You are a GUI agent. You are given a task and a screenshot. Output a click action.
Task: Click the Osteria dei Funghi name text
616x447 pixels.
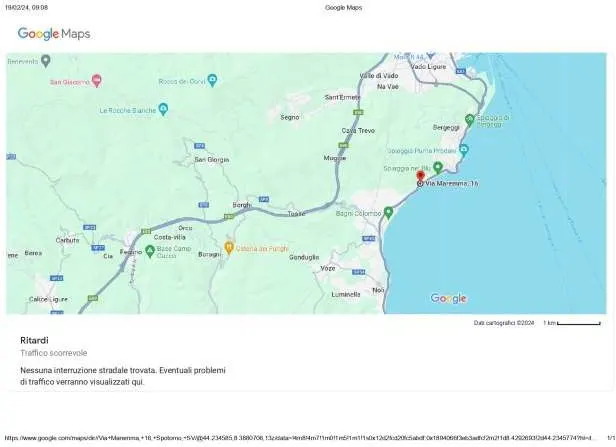pyautogui.click(x=262, y=249)
